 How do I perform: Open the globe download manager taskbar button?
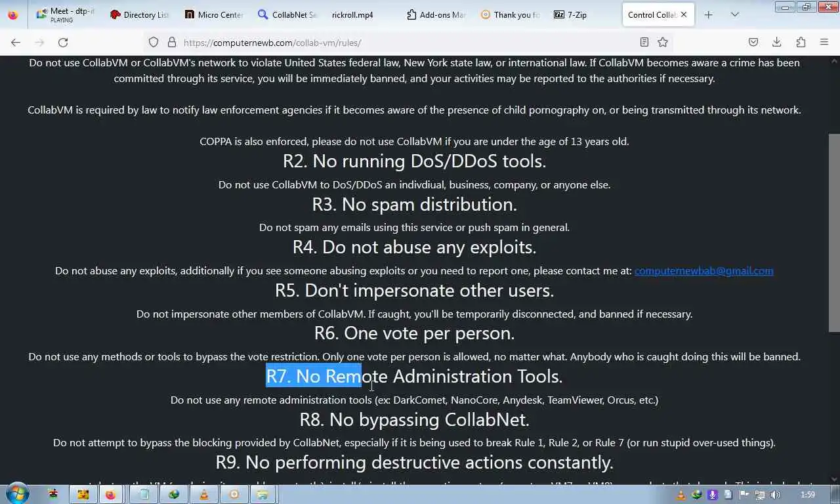pos(174,495)
